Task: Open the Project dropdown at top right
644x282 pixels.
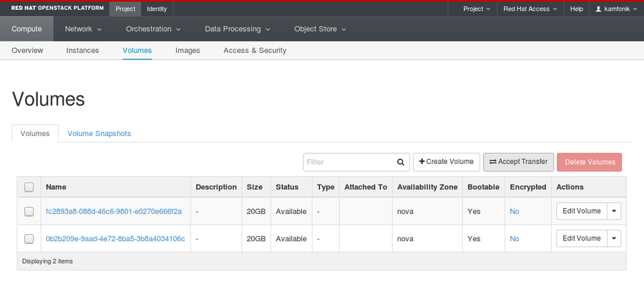Action: coord(477,9)
